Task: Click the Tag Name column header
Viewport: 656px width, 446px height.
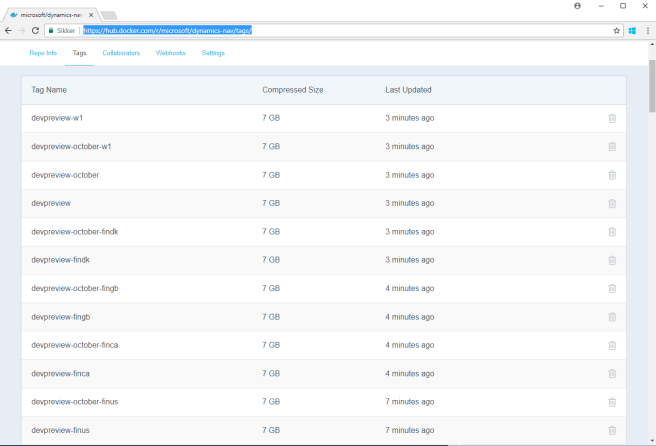Action: pyautogui.click(x=49, y=90)
